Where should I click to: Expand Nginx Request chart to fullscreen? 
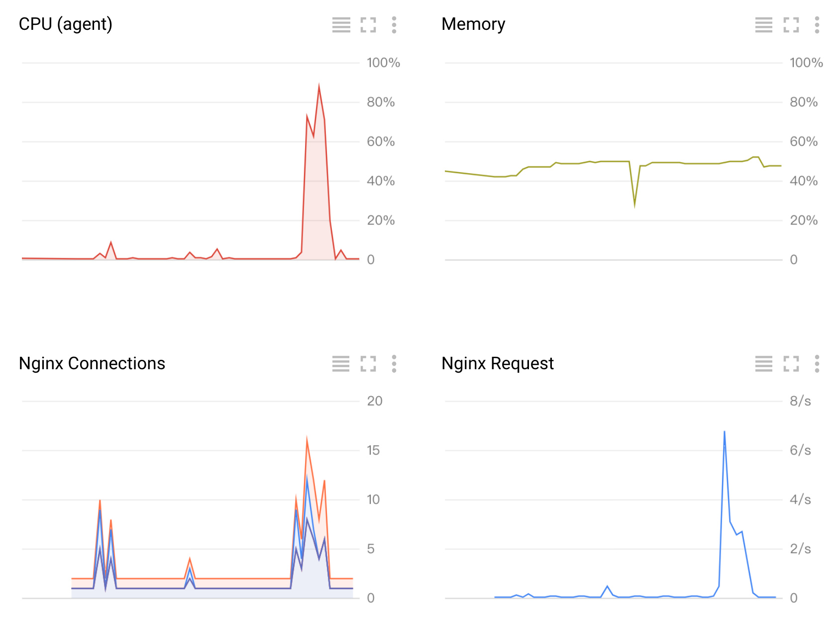point(791,364)
